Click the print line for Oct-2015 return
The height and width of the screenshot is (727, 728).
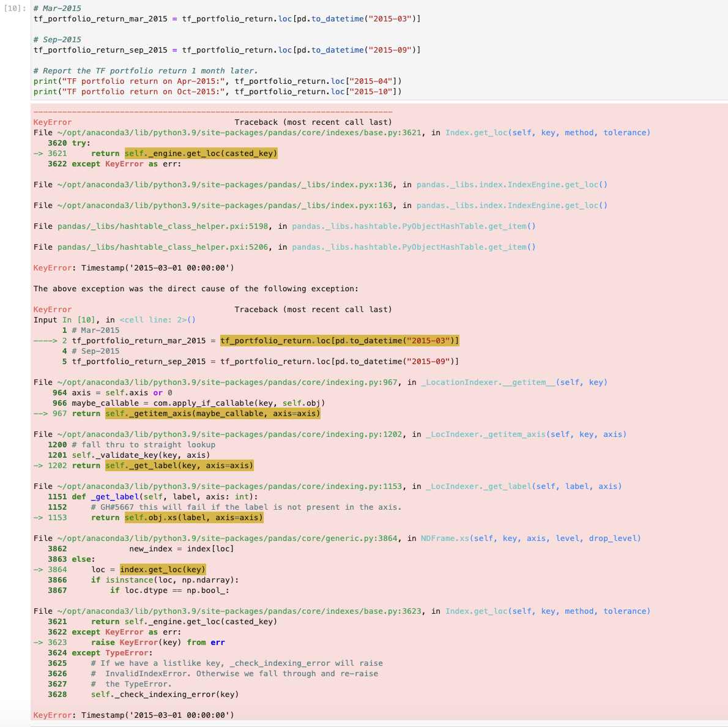tap(217, 92)
